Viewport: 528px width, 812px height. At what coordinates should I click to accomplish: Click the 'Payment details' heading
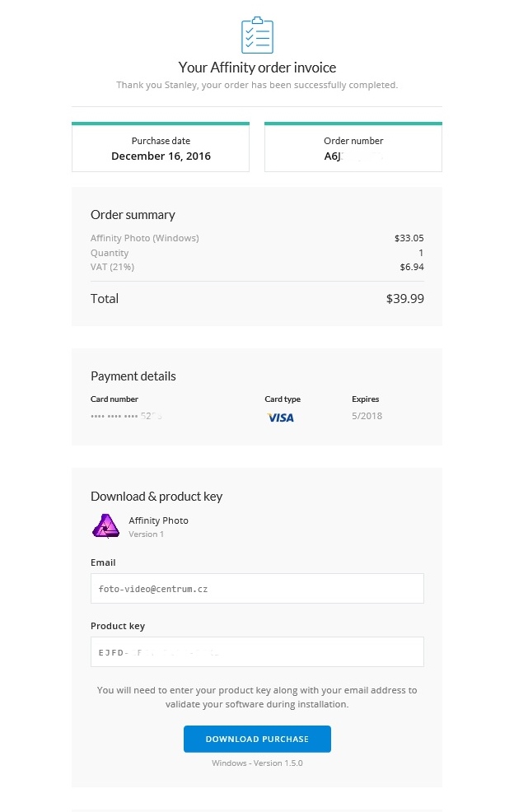click(x=133, y=376)
